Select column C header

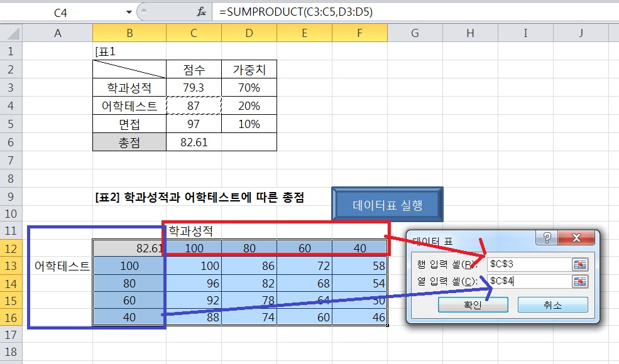(194, 33)
